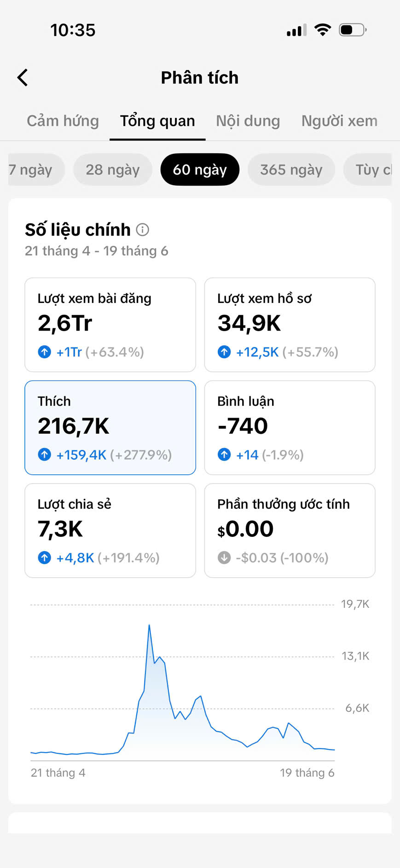400x868 pixels.
Task: Tap the back arrow icon
Action: [x=23, y=77]
